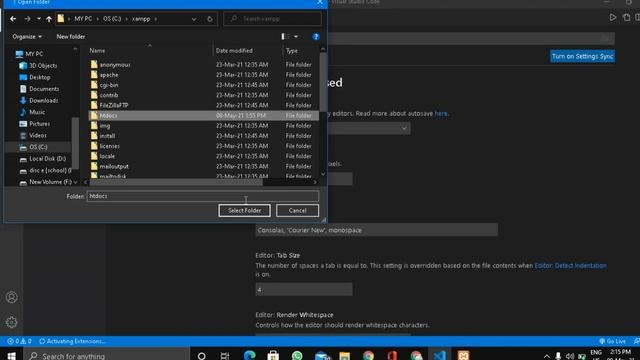Change the view layout icon

point(284,36)
